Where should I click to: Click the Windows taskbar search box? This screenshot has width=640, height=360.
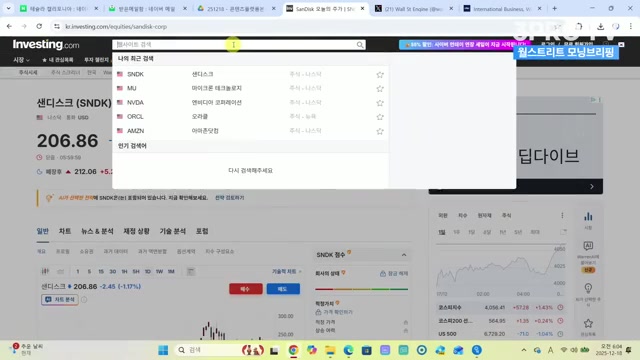(x=220, y=350)
